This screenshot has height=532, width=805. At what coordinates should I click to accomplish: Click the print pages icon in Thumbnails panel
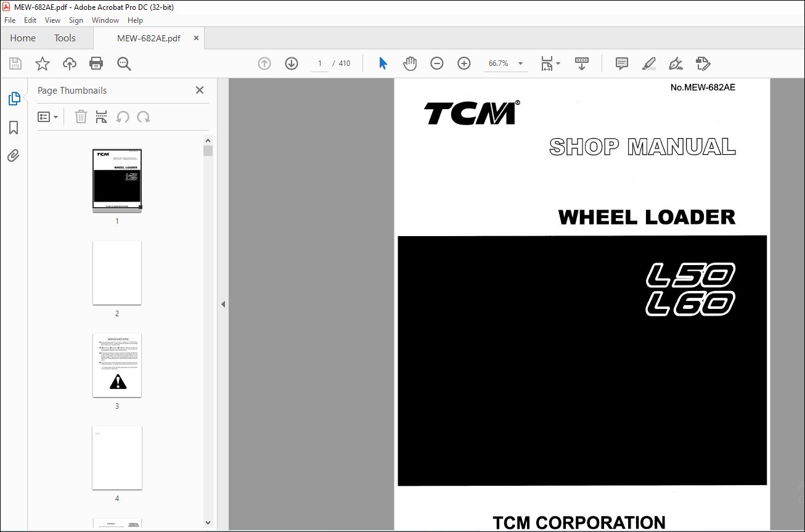pos(102,117)
